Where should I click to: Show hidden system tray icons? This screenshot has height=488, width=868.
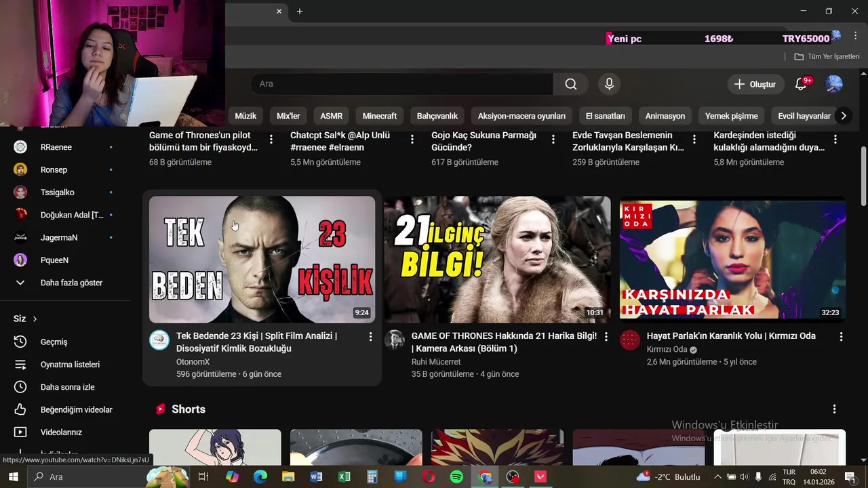(x=717, y=477)
